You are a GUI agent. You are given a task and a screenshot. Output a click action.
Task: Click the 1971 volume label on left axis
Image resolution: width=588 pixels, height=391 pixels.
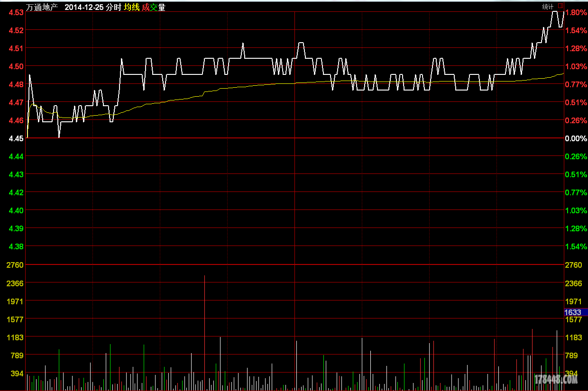tap(15, 301)
